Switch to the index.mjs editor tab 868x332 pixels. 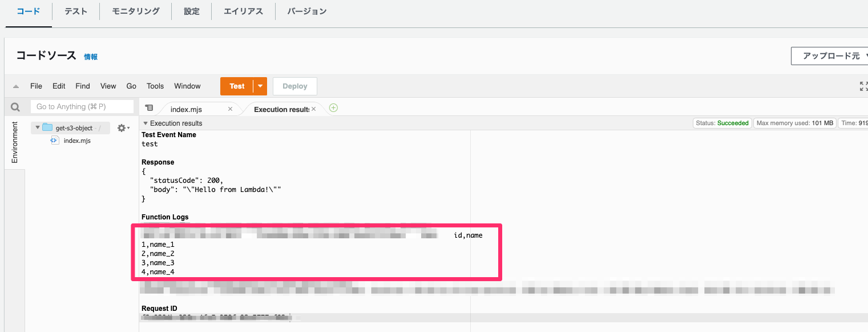(x=186, y=109)
